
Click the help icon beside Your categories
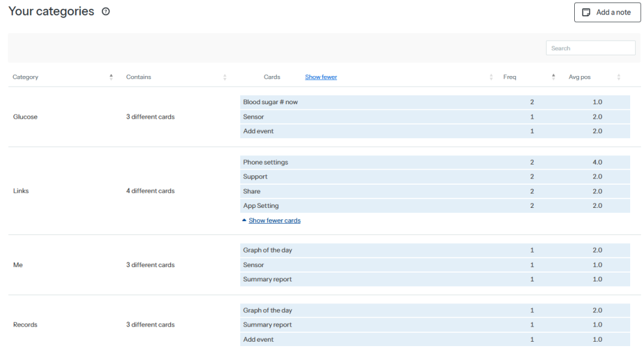(106, 11)
